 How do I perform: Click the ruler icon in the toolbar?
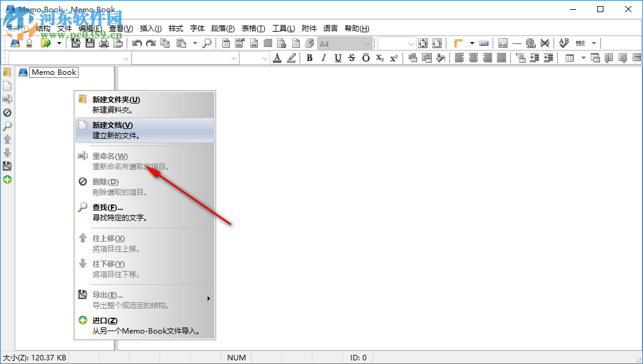click(459, 43)
